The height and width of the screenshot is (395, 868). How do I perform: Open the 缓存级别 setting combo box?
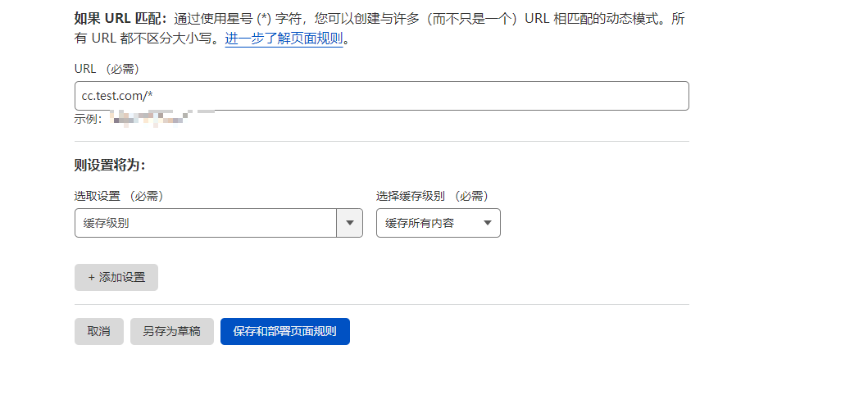tap(205, 223)
